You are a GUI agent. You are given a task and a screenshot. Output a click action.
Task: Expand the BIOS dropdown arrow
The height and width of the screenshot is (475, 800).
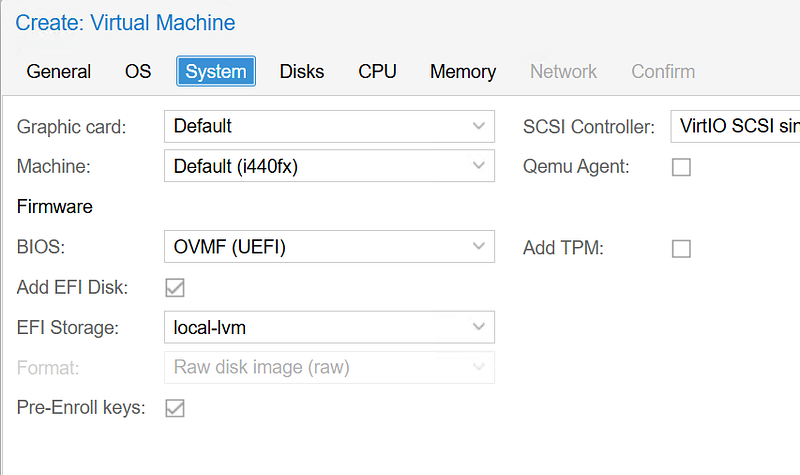(x=478, y=247)
